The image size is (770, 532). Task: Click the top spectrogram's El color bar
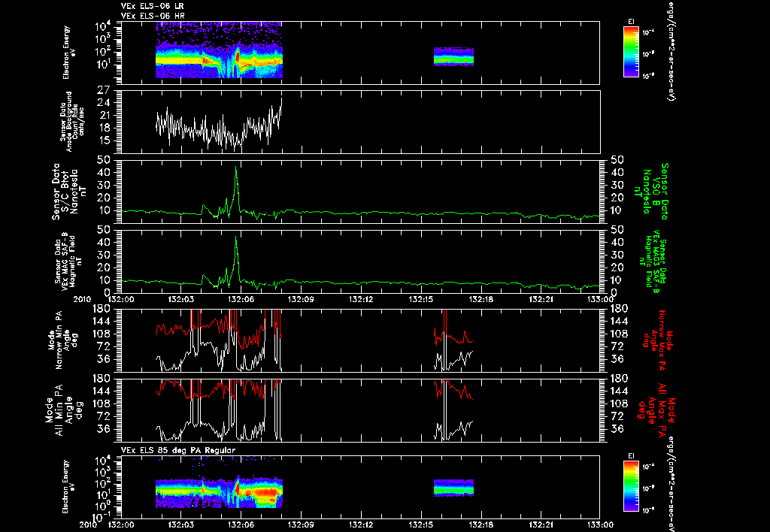pyautogui.click(x=631, y=52)
